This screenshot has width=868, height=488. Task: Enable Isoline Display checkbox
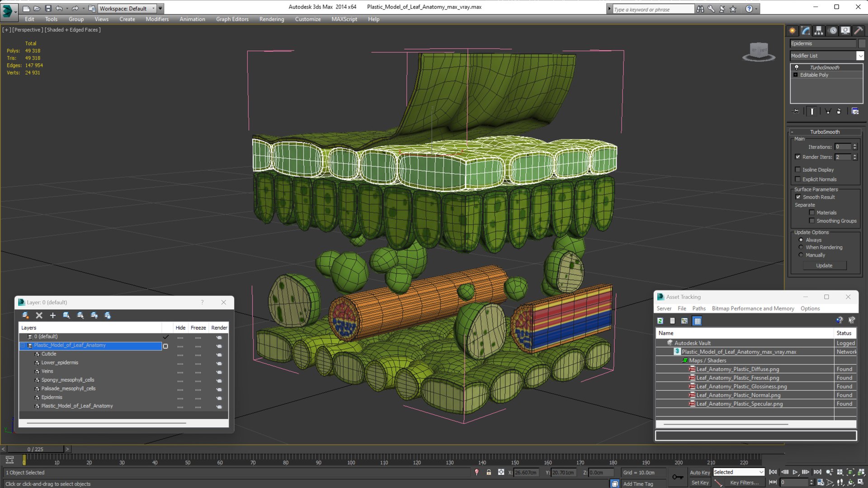[798, 169]
